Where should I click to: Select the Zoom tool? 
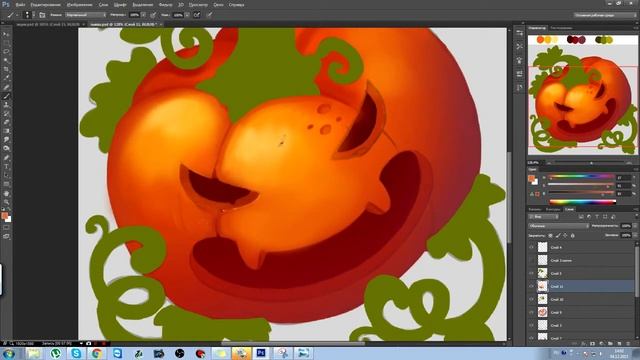(x=6, y=202)
